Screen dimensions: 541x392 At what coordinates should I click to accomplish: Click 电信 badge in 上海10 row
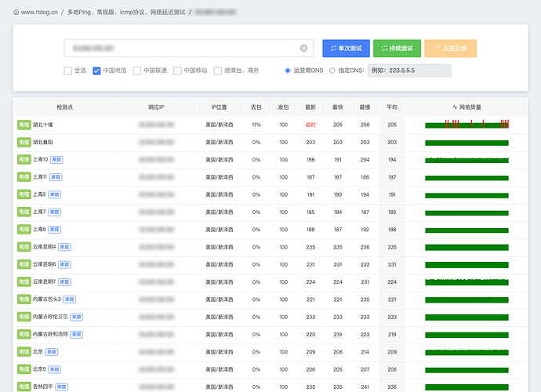(x=24, y=159)
